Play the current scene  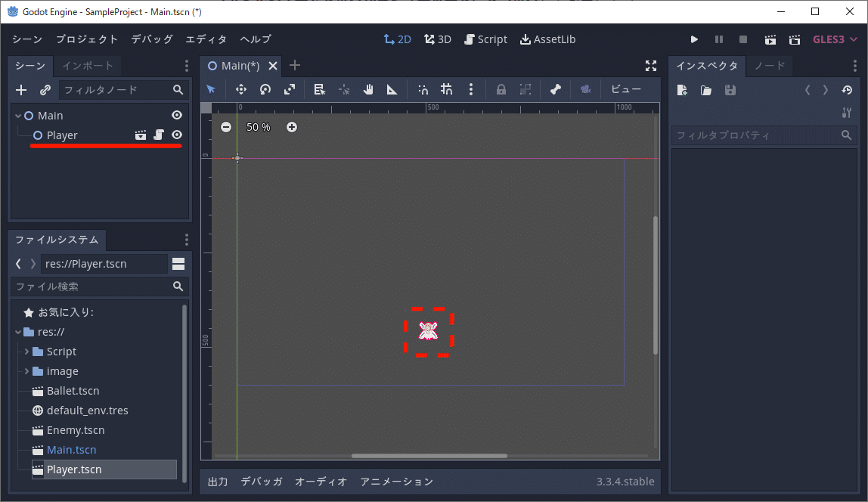[770, 39]
